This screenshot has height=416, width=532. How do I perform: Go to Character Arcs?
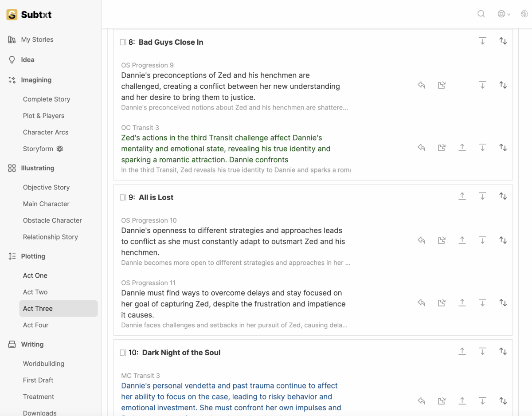pyautogui.click(x=46, y=132)
